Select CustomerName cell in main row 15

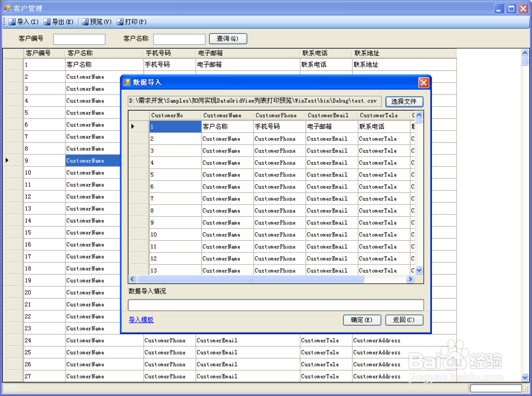(93, 233)
